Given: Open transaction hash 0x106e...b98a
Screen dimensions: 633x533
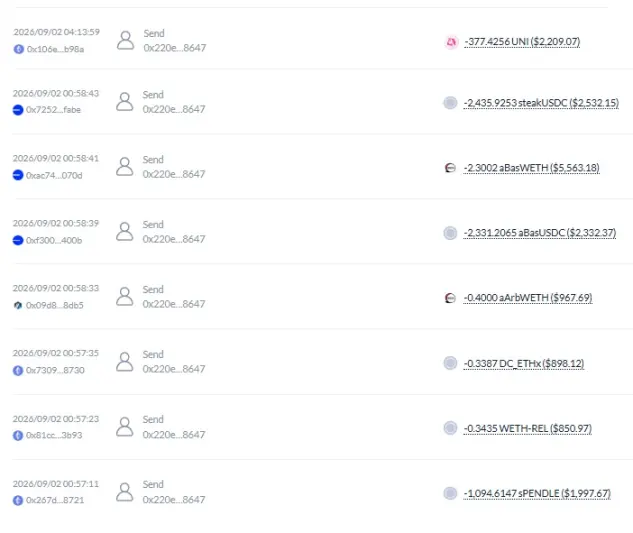Looking at the screenshot, I should 55,49.
